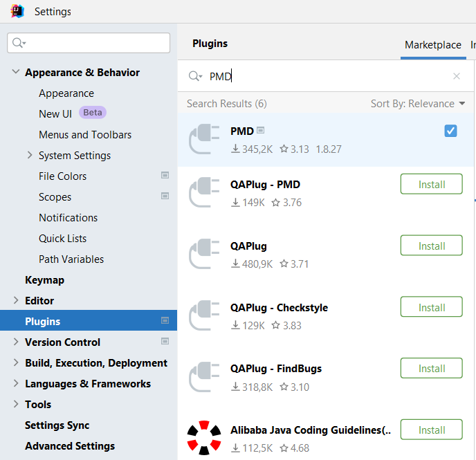Viewport: 476px width, 460px height.
Task: Install the QAPlug plugin
Action: pyautogui.click(x=432, y=246)
